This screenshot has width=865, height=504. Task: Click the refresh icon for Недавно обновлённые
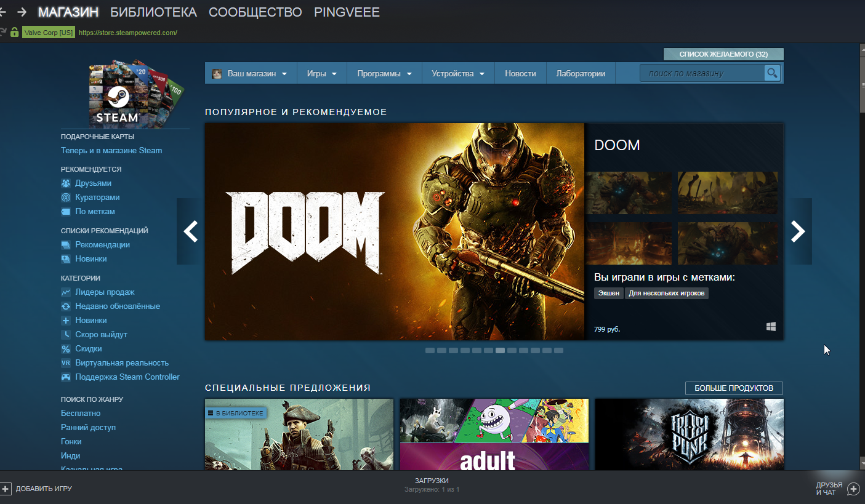click(x=66, y=306)
